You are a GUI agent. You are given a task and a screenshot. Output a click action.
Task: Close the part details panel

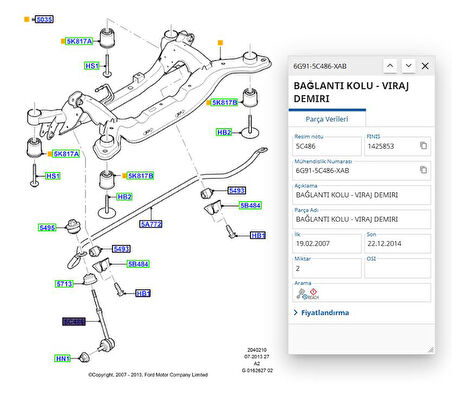click(425, 66)
